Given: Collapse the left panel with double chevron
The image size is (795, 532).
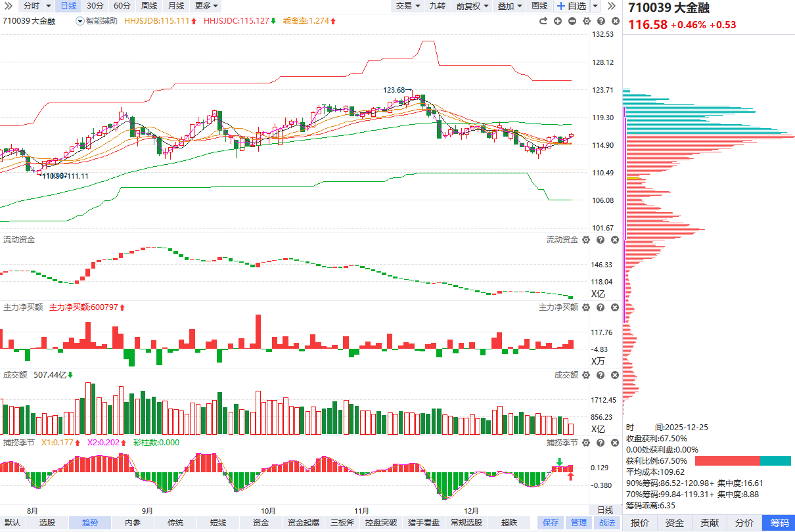Looking at the screenshot, I should click(9, 6).
